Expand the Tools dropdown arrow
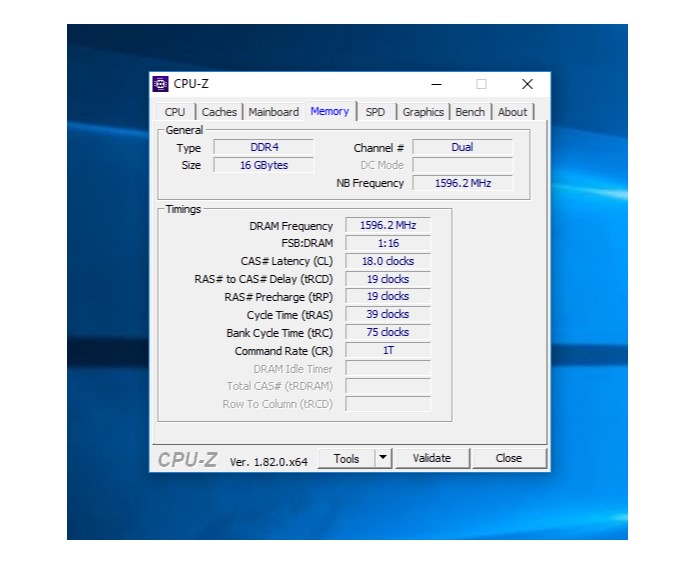 [x=384, y=458]
